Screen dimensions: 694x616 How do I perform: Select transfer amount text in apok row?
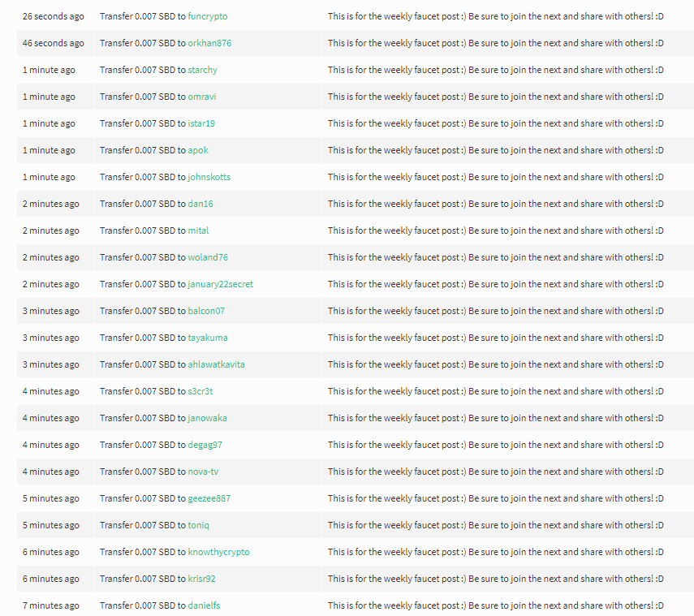143,150
